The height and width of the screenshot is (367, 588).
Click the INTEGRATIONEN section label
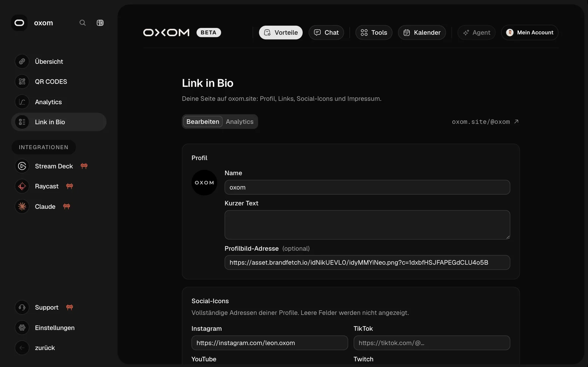[44, 147]
